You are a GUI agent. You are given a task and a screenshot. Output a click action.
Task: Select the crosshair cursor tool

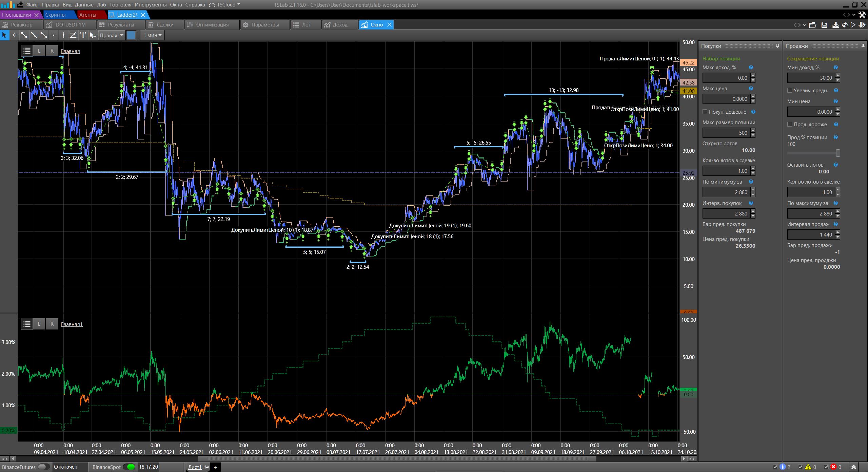pyautogui.click(x=14, y=35)
